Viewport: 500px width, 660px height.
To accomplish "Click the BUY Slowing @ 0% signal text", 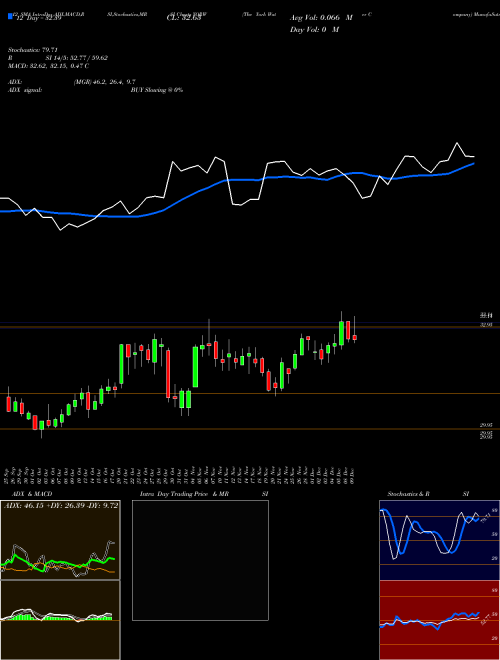I will pos(157,90).
